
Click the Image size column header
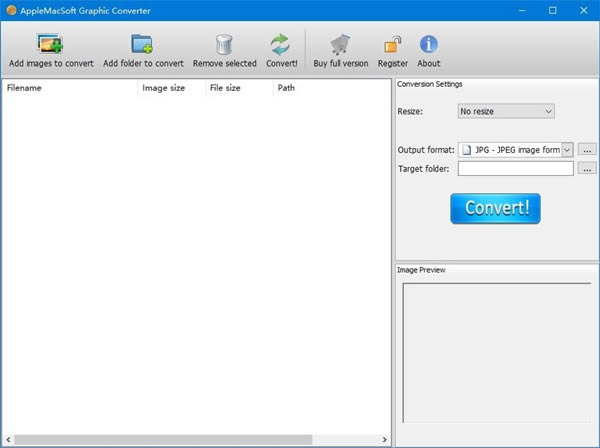point(172,88)
